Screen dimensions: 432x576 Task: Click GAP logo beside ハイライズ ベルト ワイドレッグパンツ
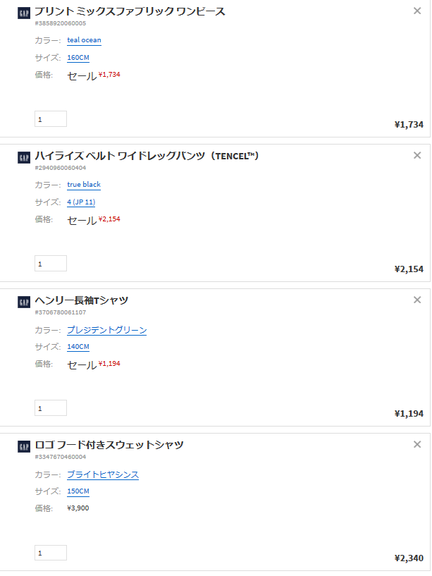(24, 158)
